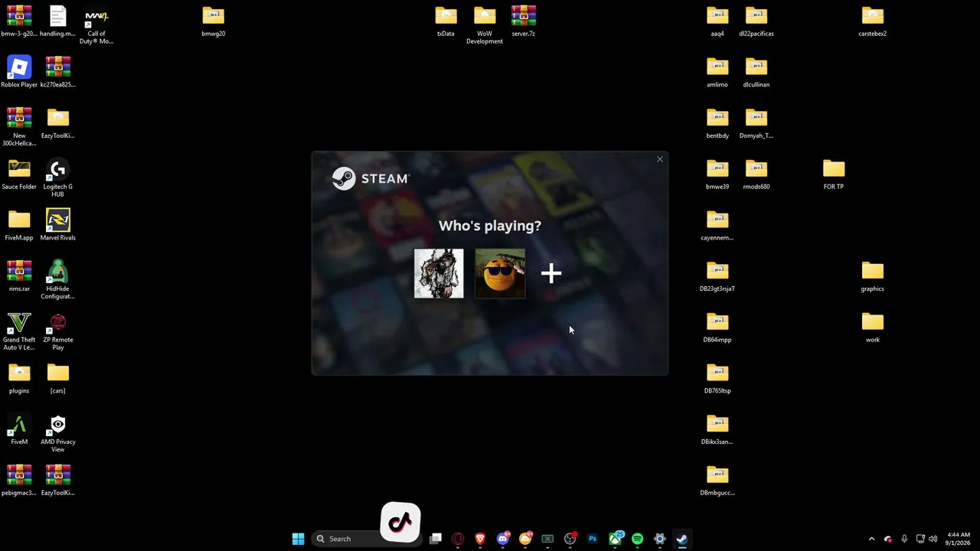Click the Steam icon on the taskbar

682,539
